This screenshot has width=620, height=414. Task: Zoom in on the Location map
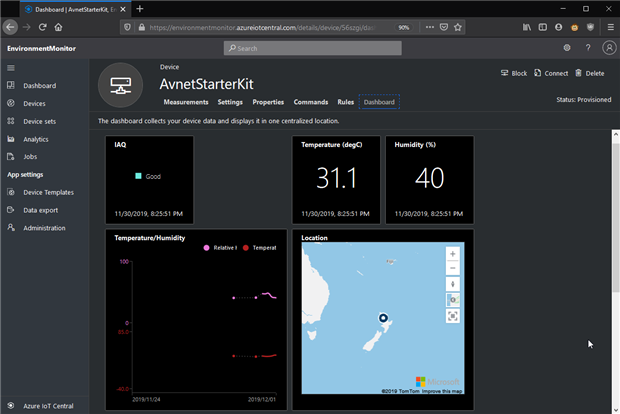click(x=453, y=254)
